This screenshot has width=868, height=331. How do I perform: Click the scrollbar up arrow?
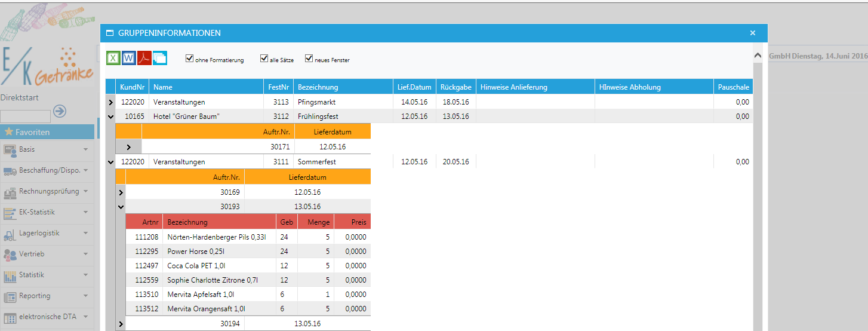(758, 56)
